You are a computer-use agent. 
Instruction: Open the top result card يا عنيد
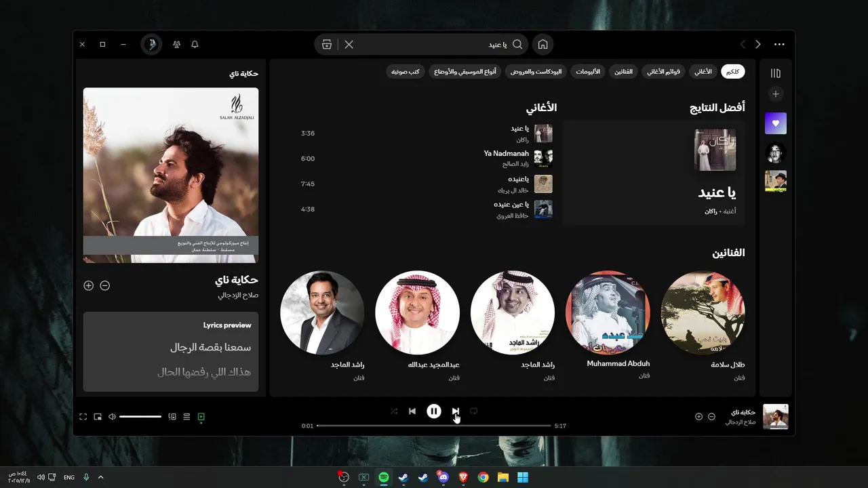pos(654,173)
